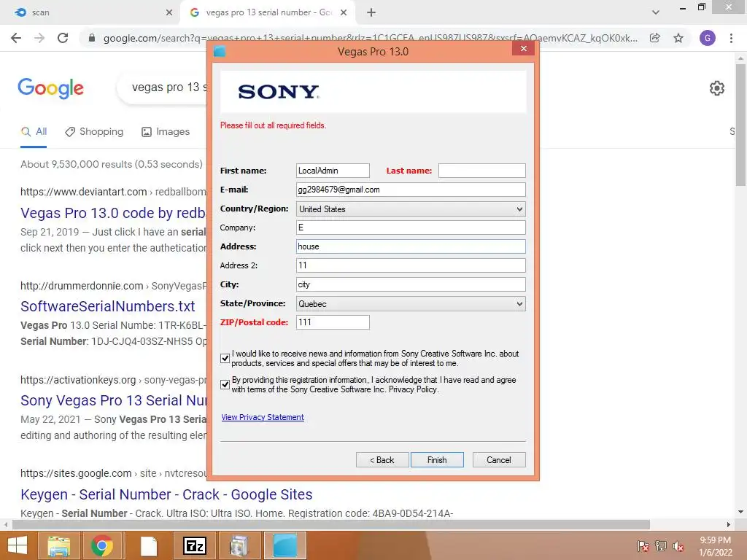The width and height of the screenshot is (747, 560).
Task: Close the Vegas Pro 13.0 dialog
Action: tap(524, 49)
